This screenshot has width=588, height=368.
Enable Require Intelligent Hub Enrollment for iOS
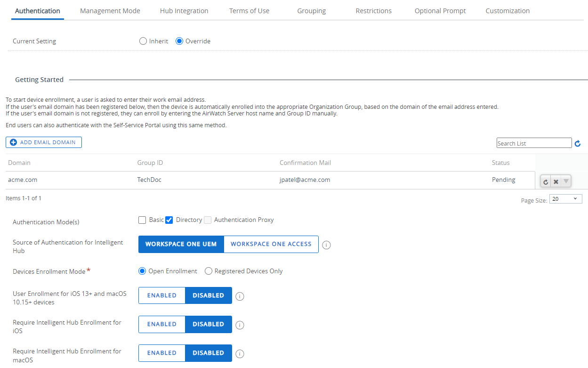point(162,324)
